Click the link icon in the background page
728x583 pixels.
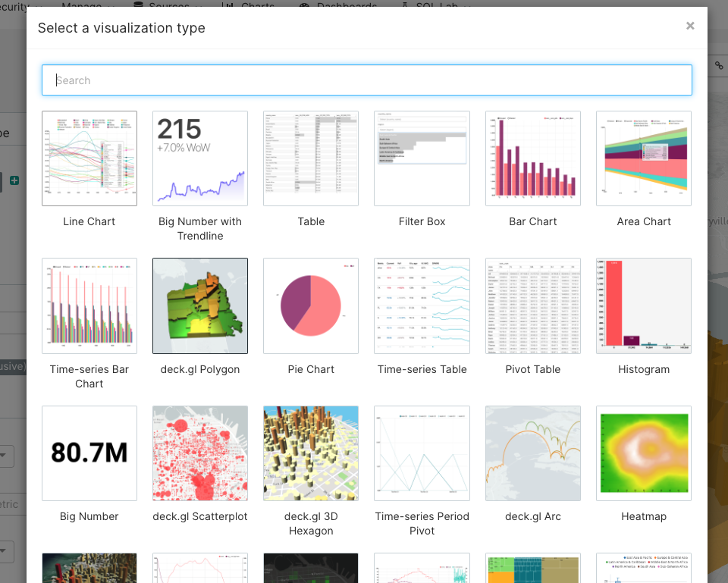719,65
